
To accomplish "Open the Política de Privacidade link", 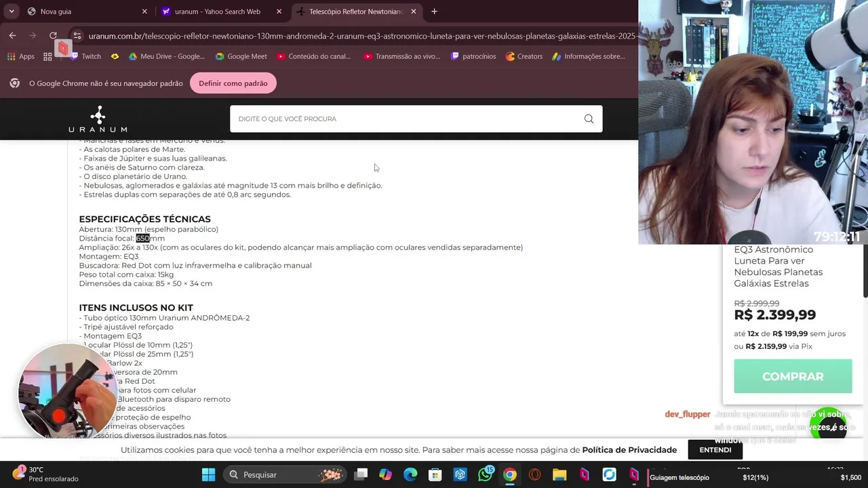I will click(x=629, y=450).
